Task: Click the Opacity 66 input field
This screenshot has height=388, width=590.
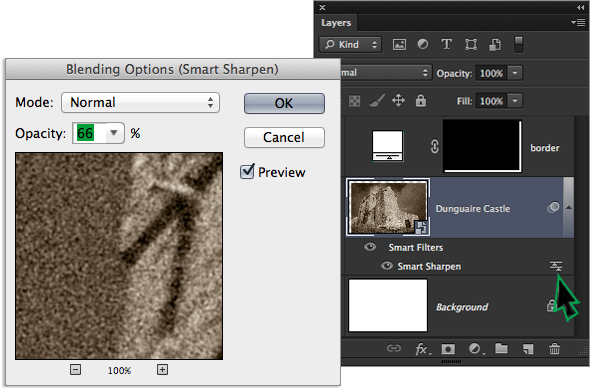Action: [x=90, y=133]
